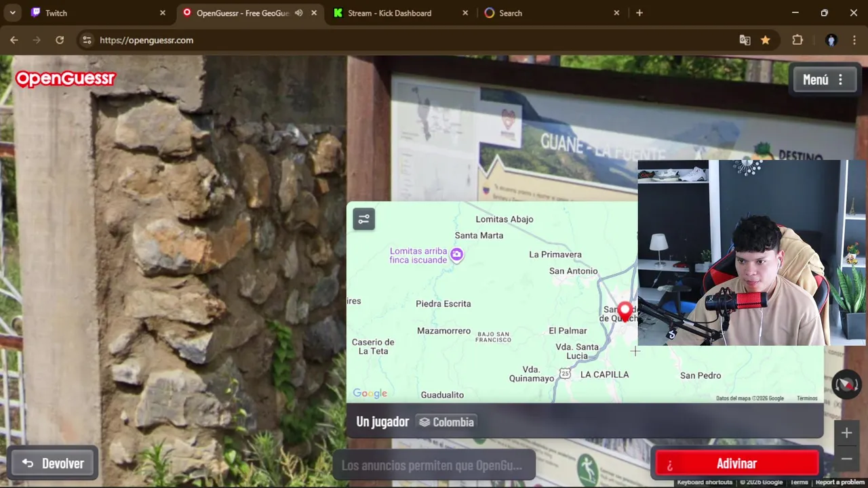Viewport: 868px width, 488px height.
Task: Click the red guess pin on map
Action: pos(625,312)
